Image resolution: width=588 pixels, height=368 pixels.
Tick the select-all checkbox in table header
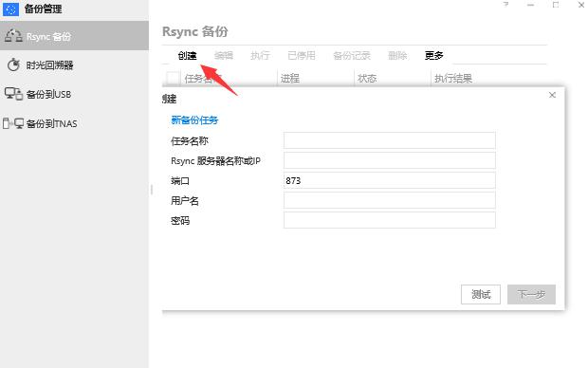click(173, 78)
